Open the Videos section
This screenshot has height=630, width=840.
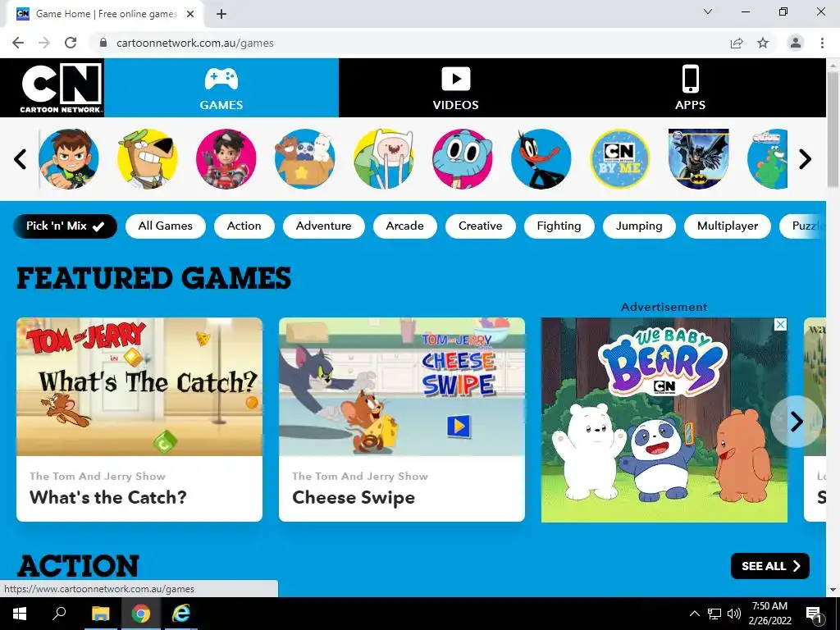(x=455, y=88)
